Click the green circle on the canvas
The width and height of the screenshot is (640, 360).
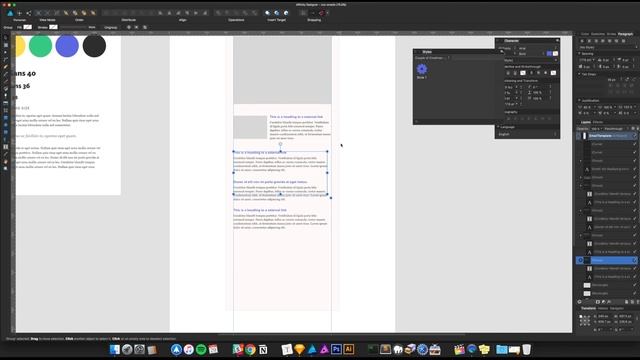40,46
